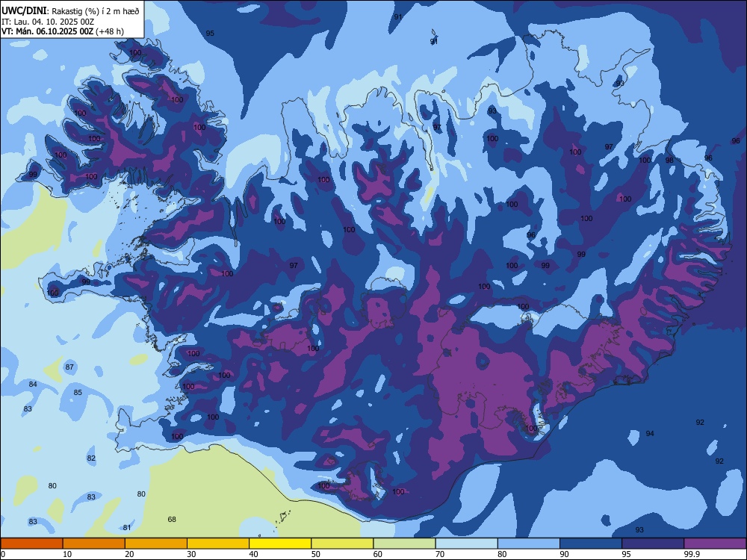Viewport: 747px width, 560px height.
Task: Click the 'IT: Lau. 04. 10. 2025 00Z' line
Action: click(x=48, y=22)
